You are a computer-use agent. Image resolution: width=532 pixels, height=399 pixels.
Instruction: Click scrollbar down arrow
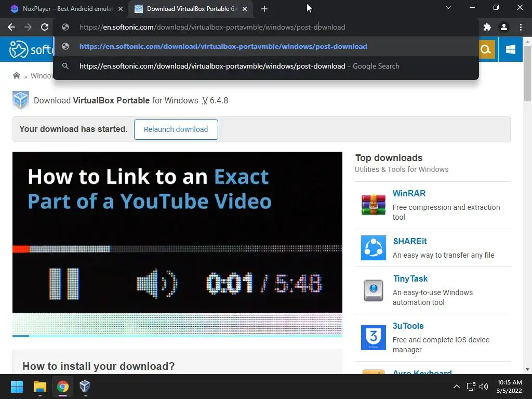[x=527, y=369]
